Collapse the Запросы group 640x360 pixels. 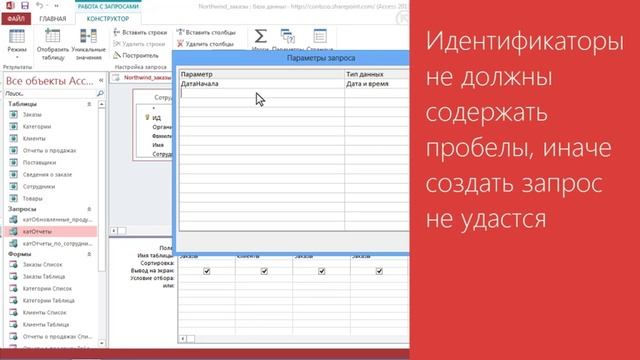point(89,209)
